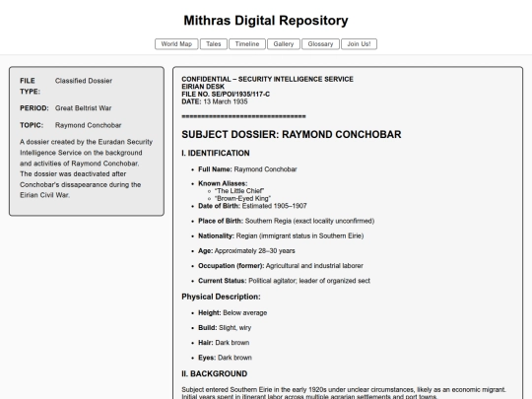The width and height of the screenshot is (532, 399).
Task: Click the Place of Birth entry
Action: point(287,221)
